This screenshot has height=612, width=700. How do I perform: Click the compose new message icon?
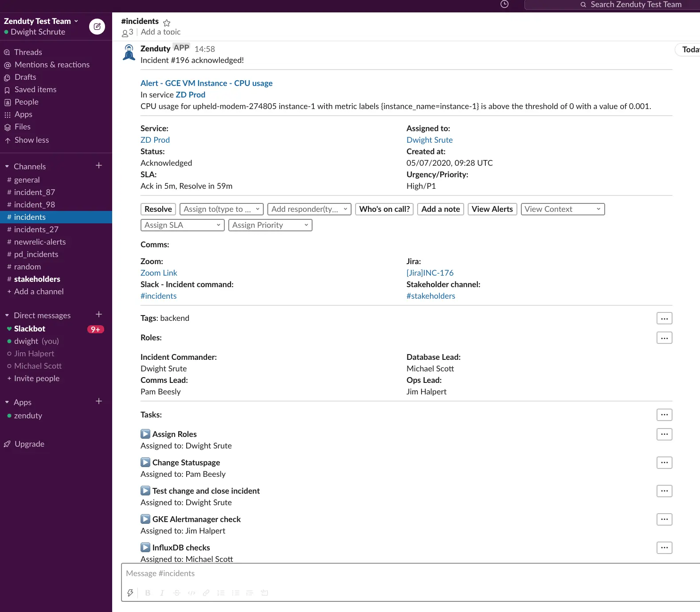coord(97,27)
